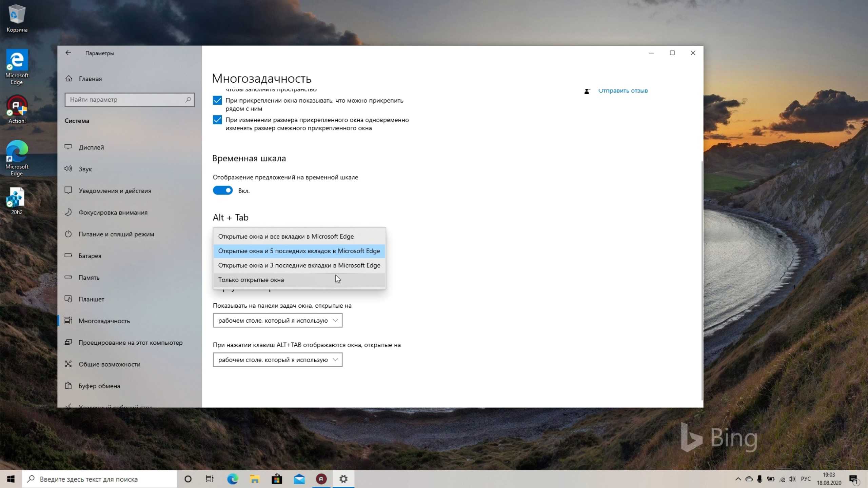
Task: Click the Многозадачность sidebar icon
Action: click(x=68, y=321)
